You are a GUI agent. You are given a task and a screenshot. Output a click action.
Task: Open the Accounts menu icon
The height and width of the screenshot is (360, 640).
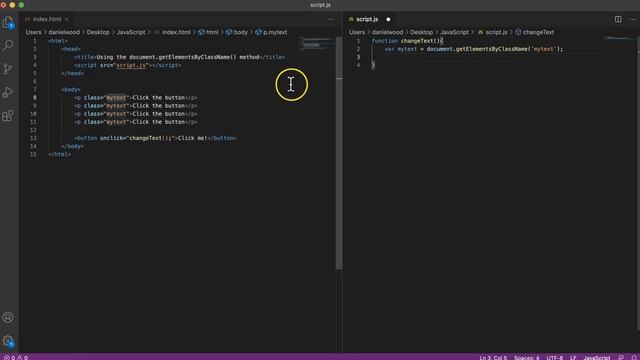[x=8, y=318]
